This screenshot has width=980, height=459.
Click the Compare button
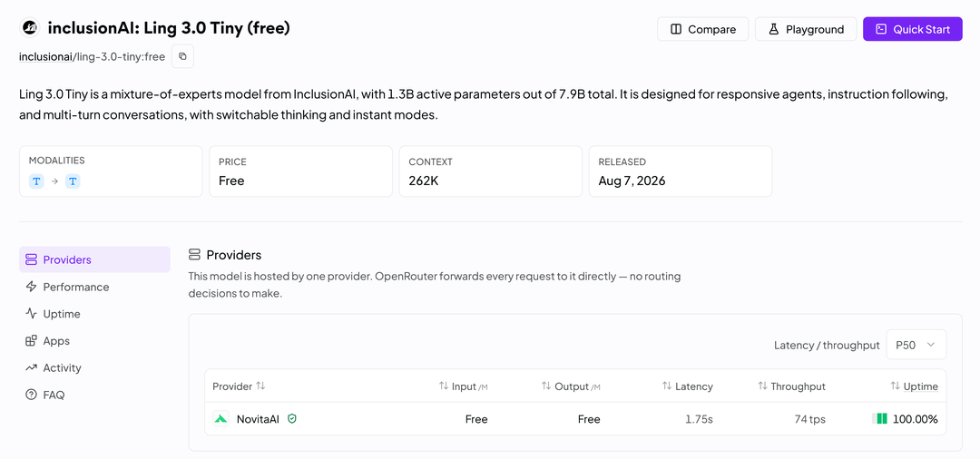[702, 29]
